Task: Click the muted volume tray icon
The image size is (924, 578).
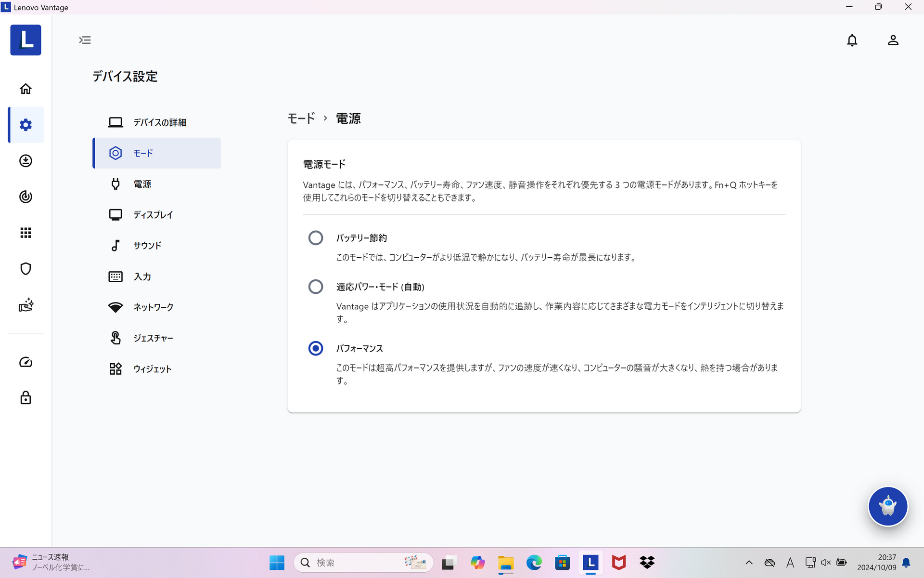Action: [x=826, y=563]
